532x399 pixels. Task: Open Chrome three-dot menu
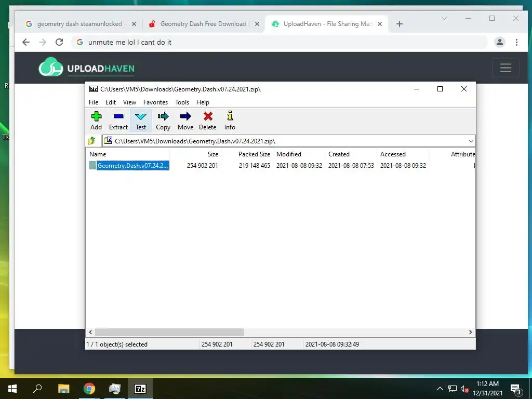coord(516,42)
